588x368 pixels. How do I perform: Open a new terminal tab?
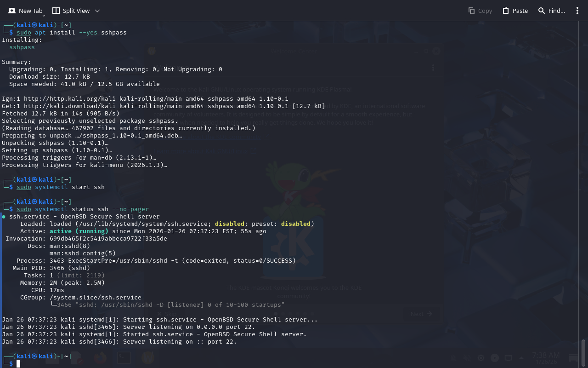(x=25, y=11)
